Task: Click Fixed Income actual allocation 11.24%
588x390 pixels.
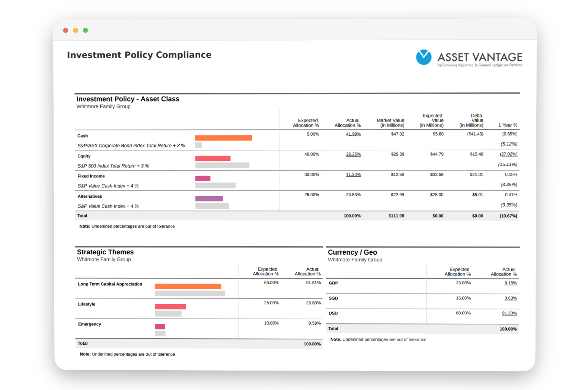Action: (x=353, y=175)
